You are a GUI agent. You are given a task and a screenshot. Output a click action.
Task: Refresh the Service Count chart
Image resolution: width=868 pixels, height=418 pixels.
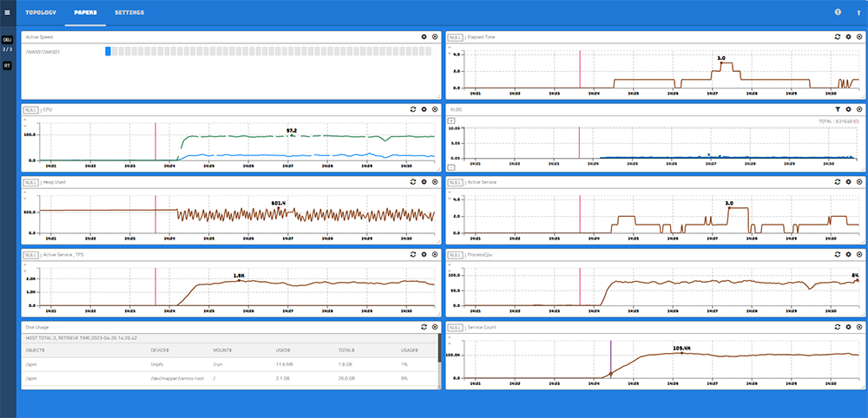(838, 327)
